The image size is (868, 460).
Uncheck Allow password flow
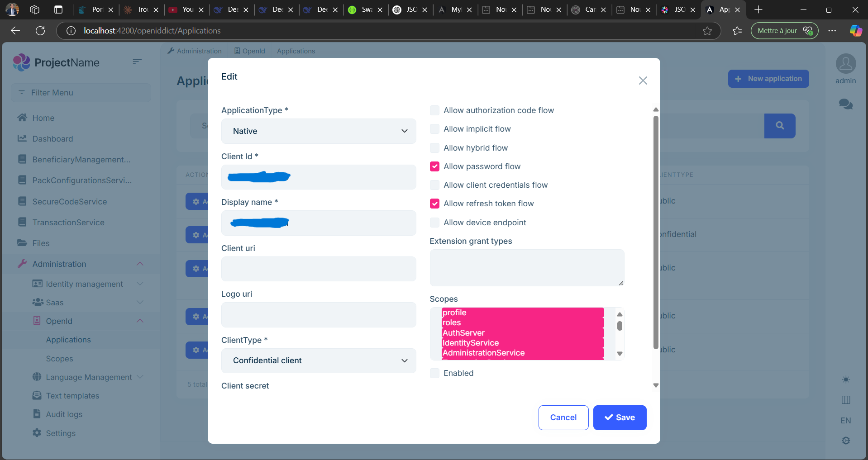pos(434,166)
